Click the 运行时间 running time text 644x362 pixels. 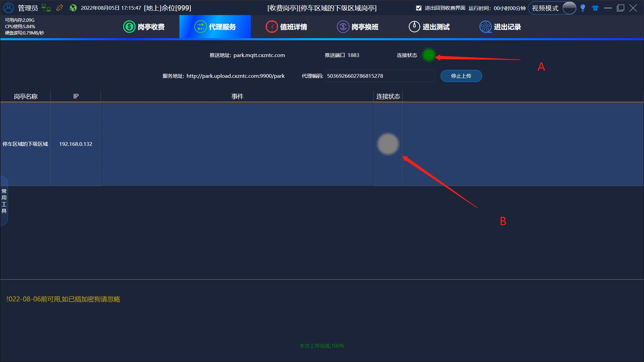[x=497, y=8]
